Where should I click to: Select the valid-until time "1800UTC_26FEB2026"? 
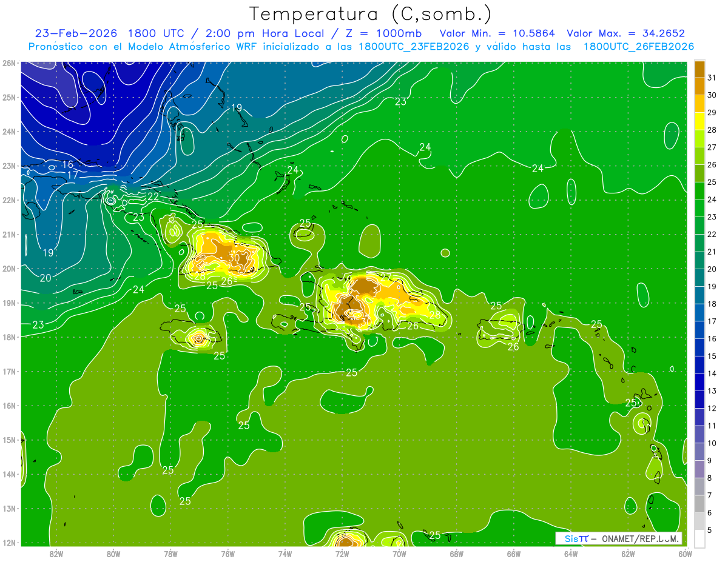pyautogui.click(x=639, y=47)
